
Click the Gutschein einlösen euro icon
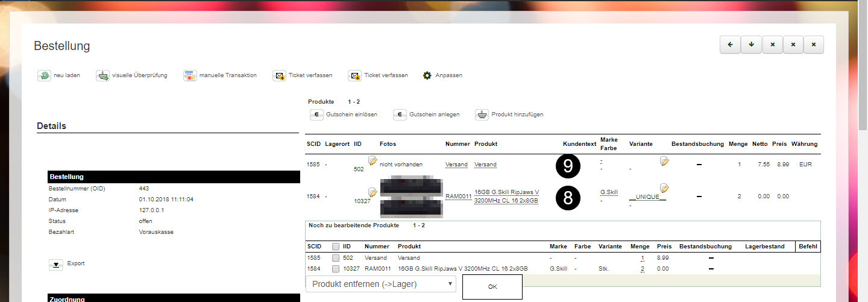316,115
